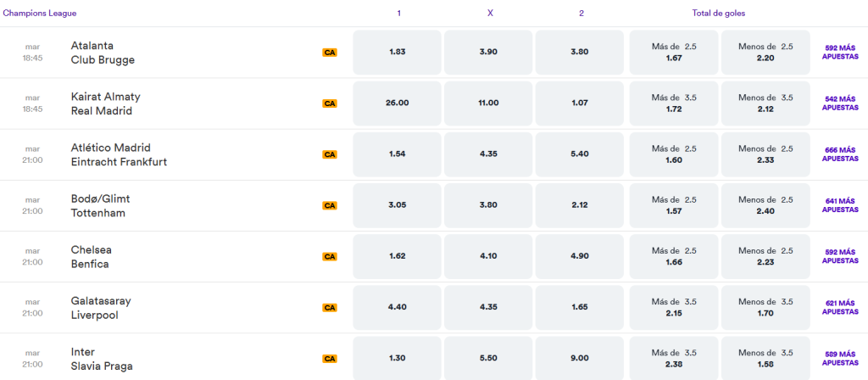Open 592 más apuestas for Atalanta match
This screenshot has height=380, width=868.
(x=840, y=52)
